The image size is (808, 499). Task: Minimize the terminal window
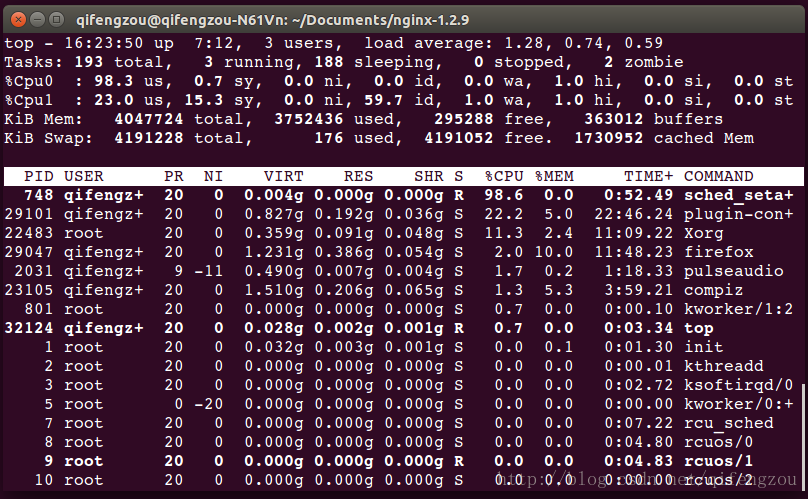pos(37,20)
